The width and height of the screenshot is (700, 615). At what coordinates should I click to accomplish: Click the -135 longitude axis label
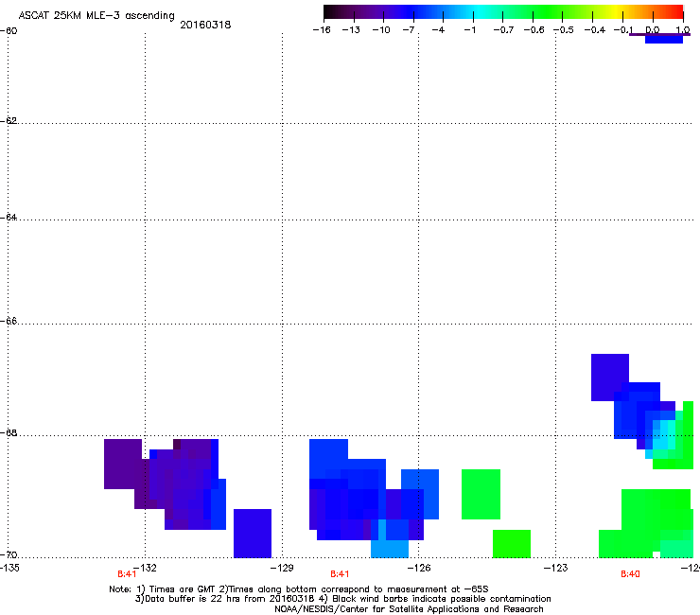9,568
